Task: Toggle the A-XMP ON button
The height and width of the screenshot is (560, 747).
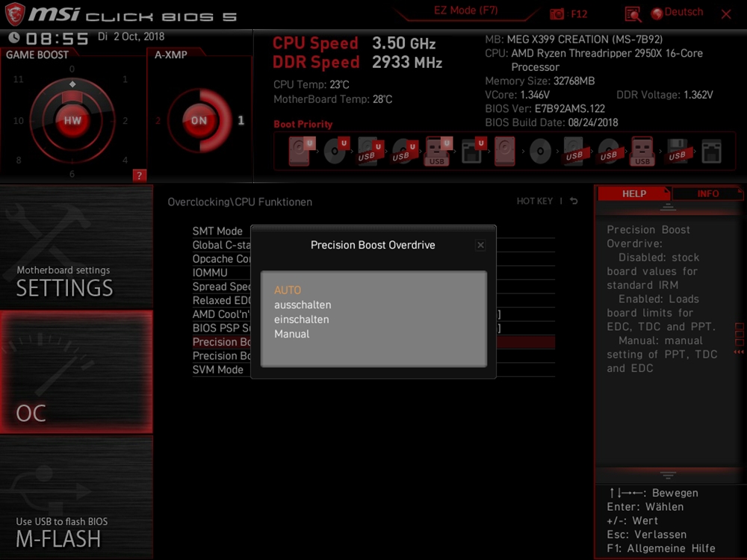Action: 199,120
